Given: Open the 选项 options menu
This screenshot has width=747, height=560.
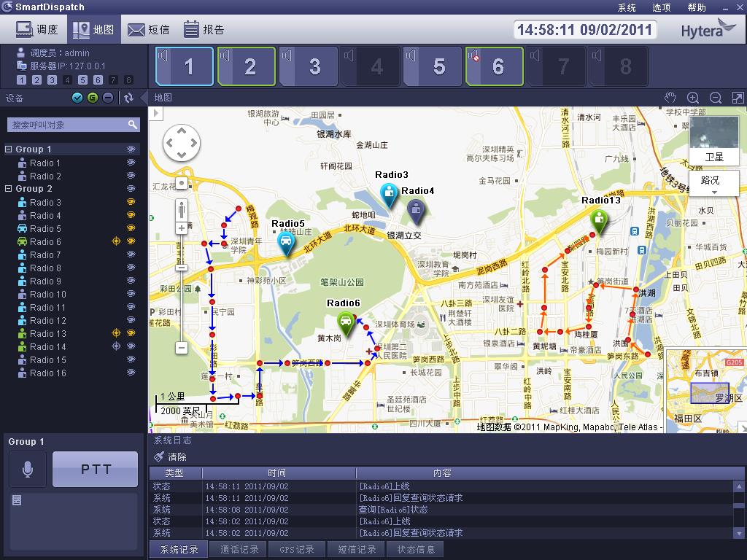Looking at the screenshot, I should tap(661, 7).
